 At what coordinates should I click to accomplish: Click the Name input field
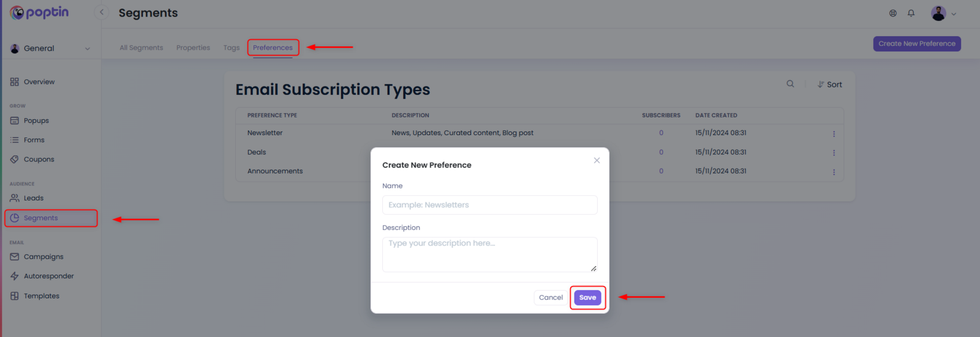tap(489, 205)
